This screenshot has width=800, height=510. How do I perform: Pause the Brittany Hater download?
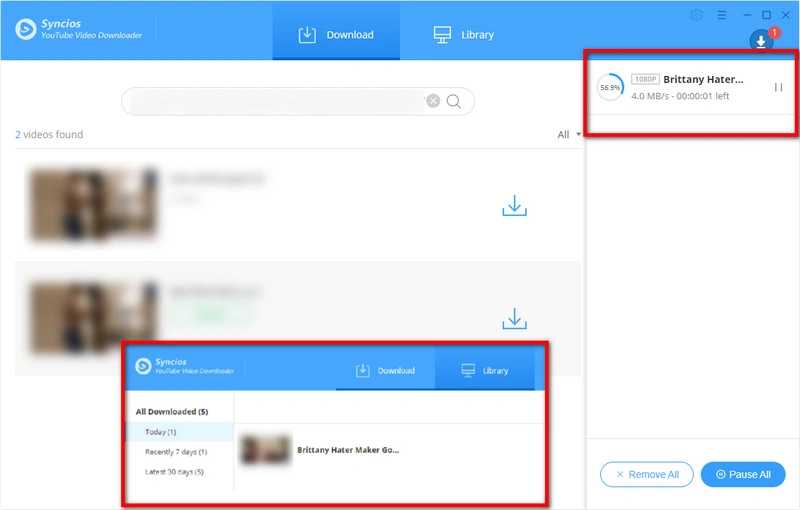778,88
